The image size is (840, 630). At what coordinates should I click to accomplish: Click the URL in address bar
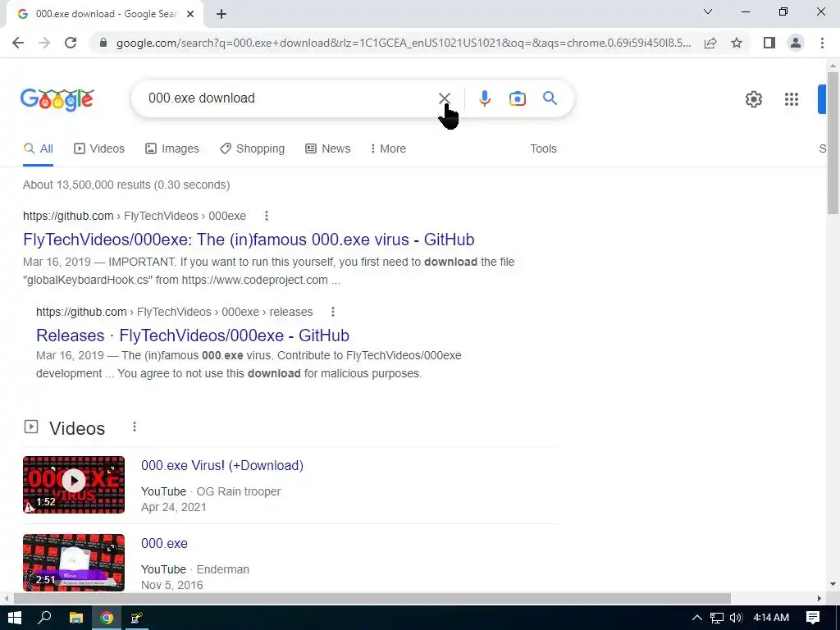coord(404,43)
